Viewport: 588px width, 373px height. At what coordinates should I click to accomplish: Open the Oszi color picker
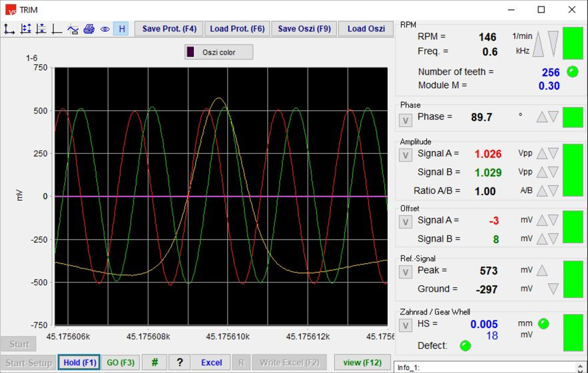(x=219, y=52)
